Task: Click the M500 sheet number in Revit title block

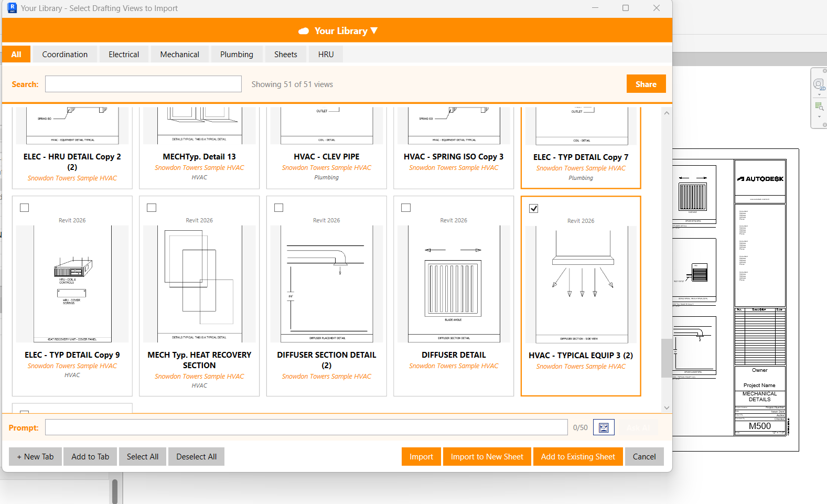Action: [759, 426]
